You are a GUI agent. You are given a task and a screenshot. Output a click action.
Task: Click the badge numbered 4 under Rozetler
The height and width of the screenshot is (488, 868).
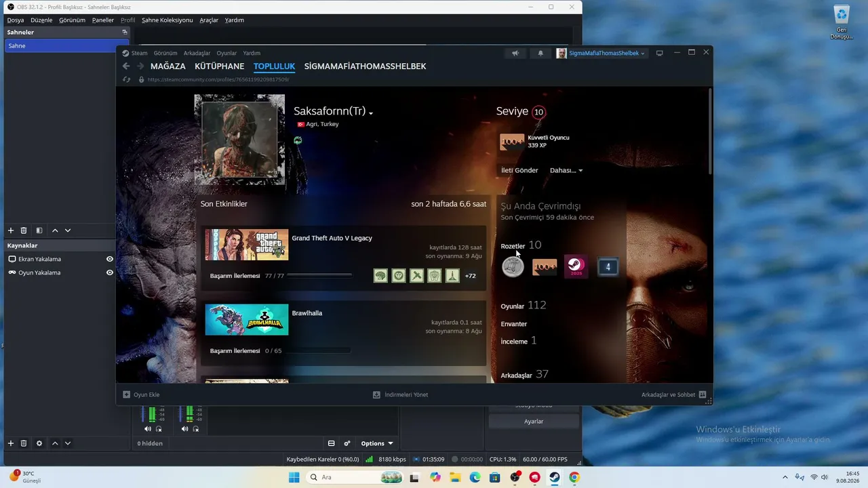(x=608, y=267)
